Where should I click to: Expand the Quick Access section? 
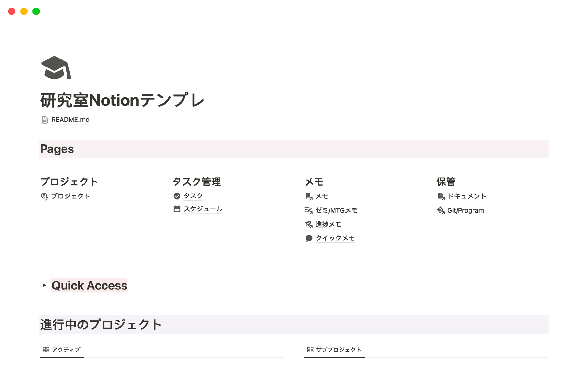click(x=44, y=286)
